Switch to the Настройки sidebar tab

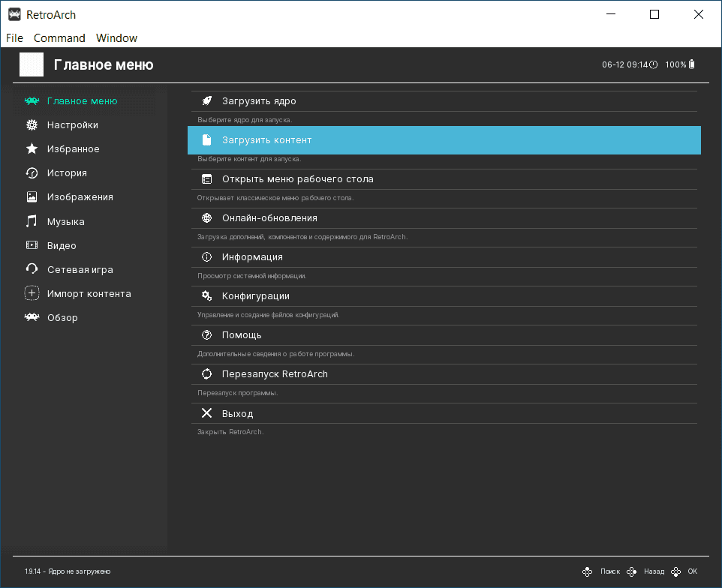73,125
